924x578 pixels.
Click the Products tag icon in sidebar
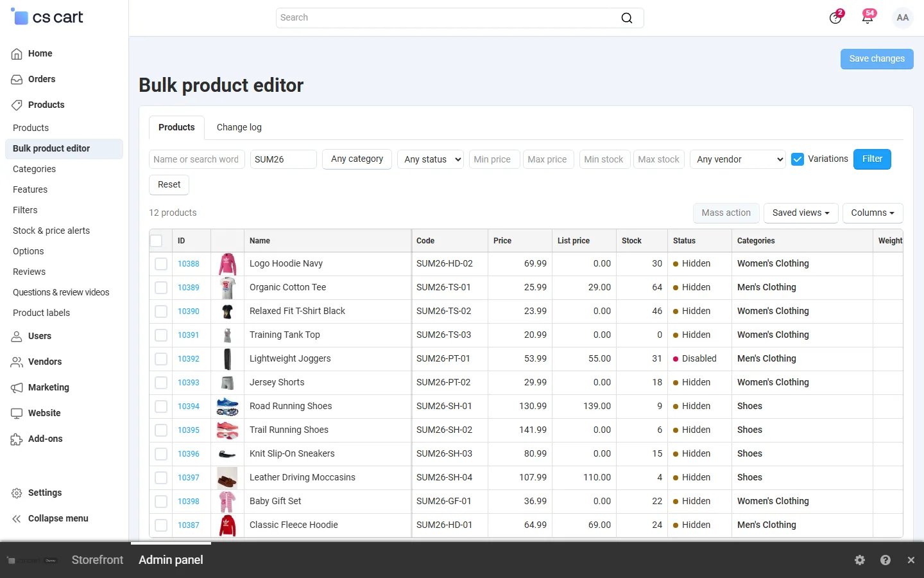pyautogui.click(x=17, y=105)
